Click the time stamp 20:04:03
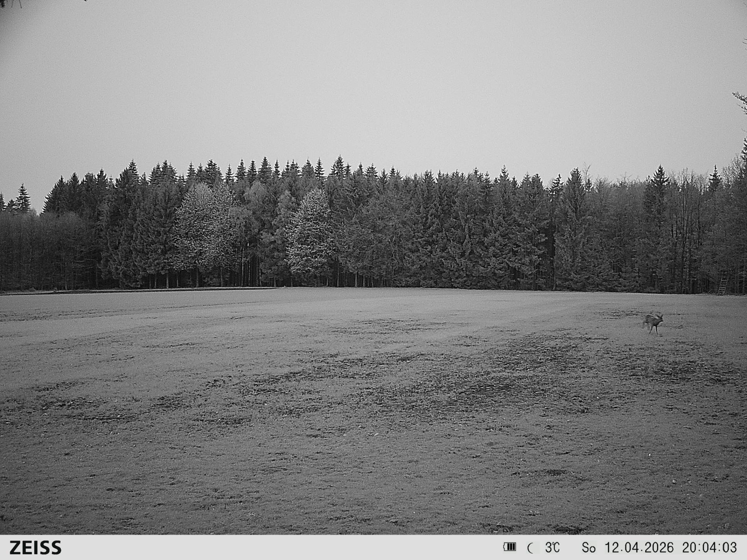This screenshot has width=747, height=560. (x=710, y=548)
